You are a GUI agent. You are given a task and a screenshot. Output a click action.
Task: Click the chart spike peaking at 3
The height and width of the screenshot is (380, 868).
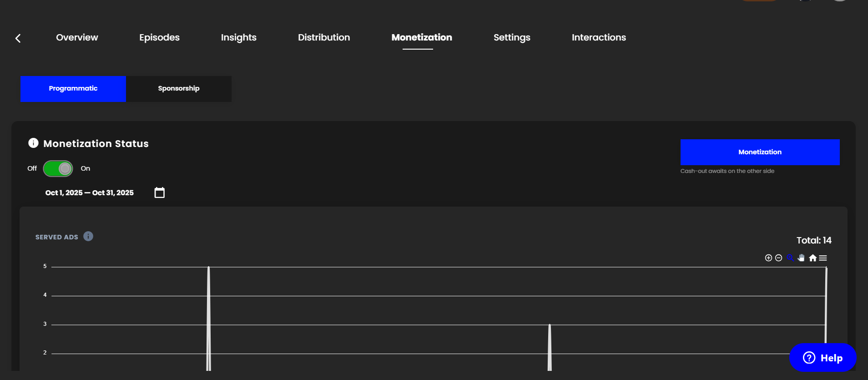(550, 347)
